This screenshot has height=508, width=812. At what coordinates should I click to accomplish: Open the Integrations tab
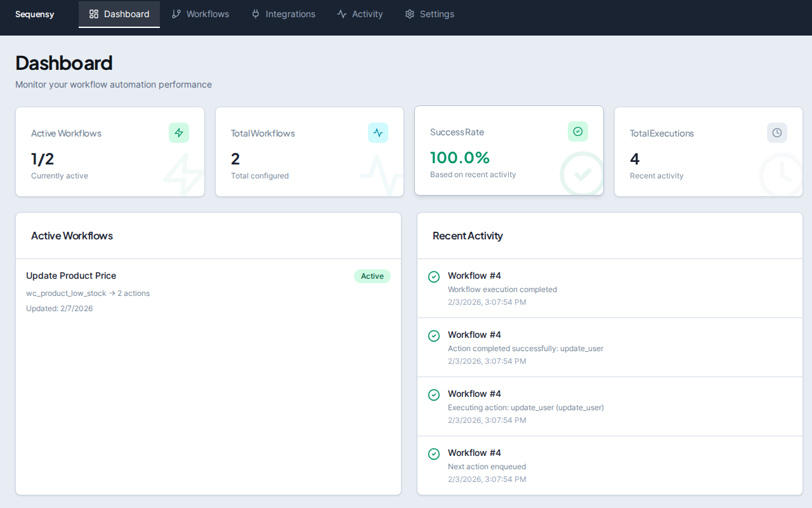coord(283,14)
